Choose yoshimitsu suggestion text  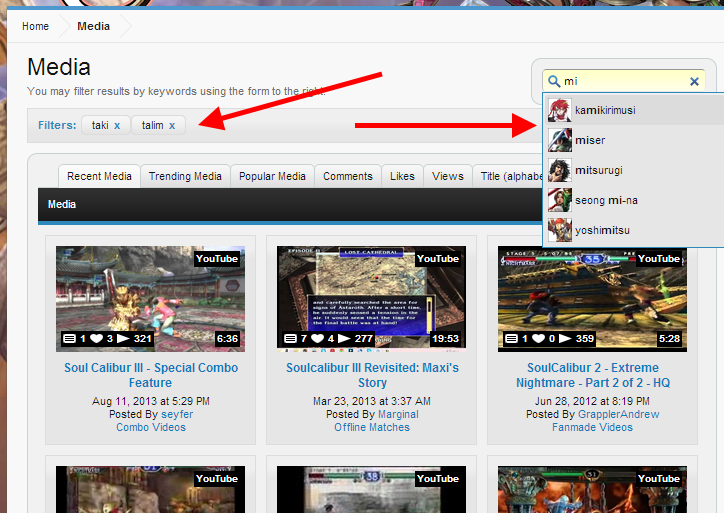pos(602,230)
